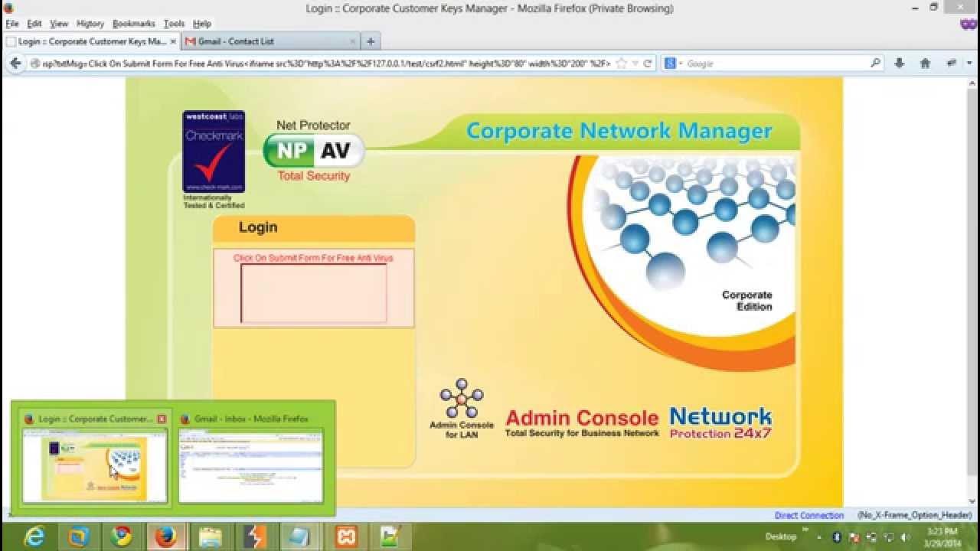Click the No_X-Frame_Option_Header status entry
The width and height of the screenshot is (980, 551).
[915, 515]
